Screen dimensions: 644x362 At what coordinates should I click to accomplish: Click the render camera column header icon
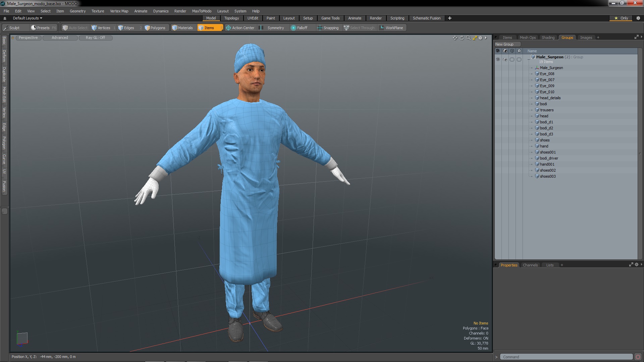(x=505, y=51)
